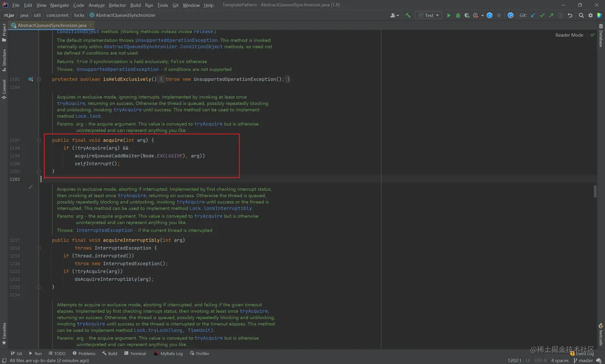Open the Event Log
The height and width of the screenshot is (364, 605).
(582, 354)
